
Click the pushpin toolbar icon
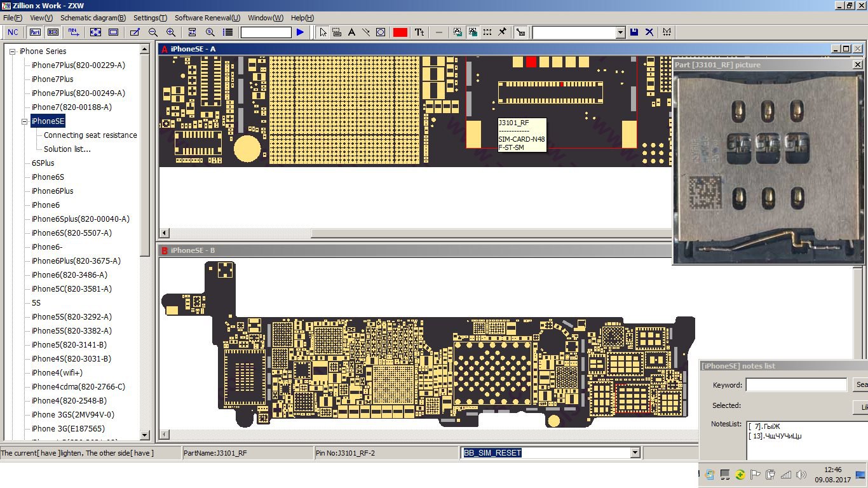(502, 32)
